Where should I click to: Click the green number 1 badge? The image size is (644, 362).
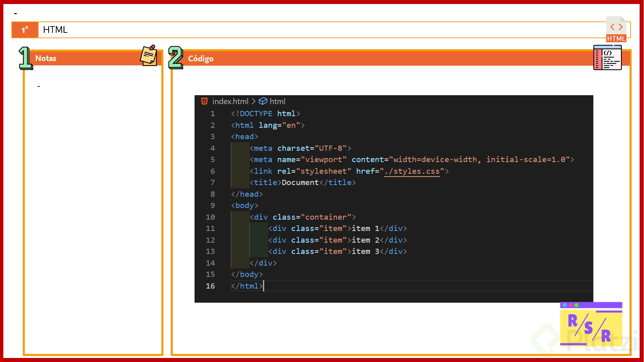pos(25,58)
